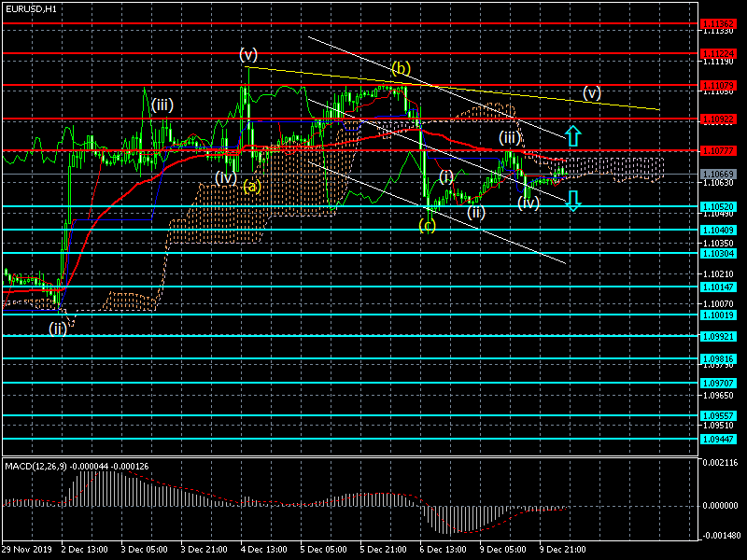Viewport: 747px width, 560px height.
Task: Click the 6 Dec 13:00 time label
Action: click(444, 550)
